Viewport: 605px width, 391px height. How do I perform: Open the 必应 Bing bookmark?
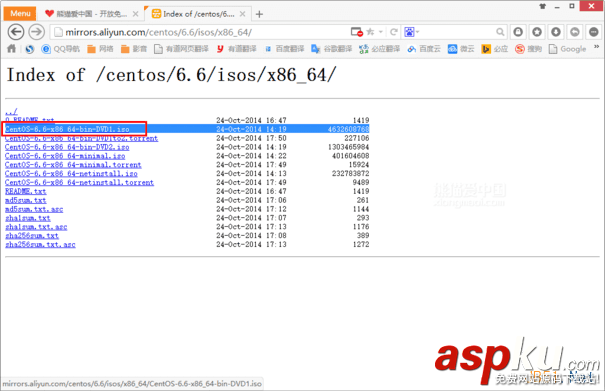click(x=495, y=49)
